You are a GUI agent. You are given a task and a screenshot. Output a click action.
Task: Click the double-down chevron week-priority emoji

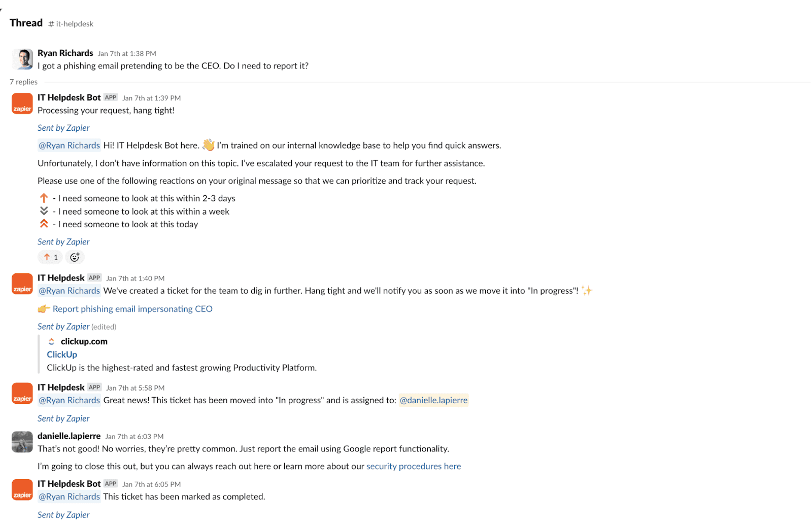(x=44, y=211)
